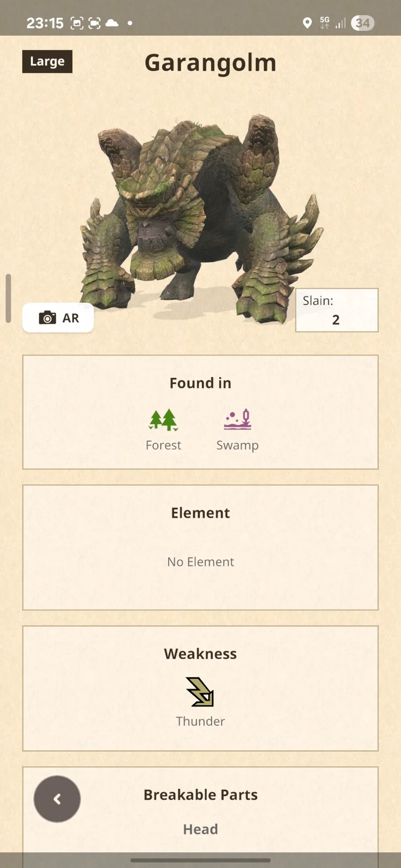The height and width of the screenshot is (868, 401).
Task: Select the Forest habitat tree icon
Action: tap(163, 420)
